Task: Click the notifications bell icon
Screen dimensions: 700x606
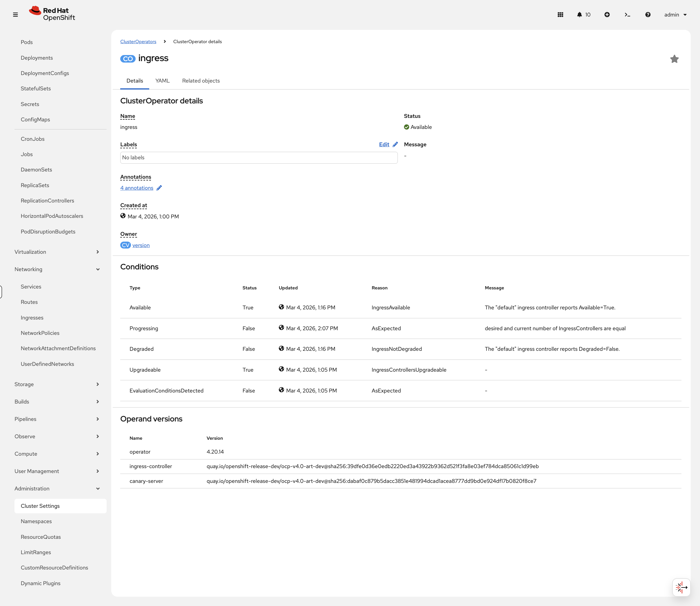Action: (579, 14)
